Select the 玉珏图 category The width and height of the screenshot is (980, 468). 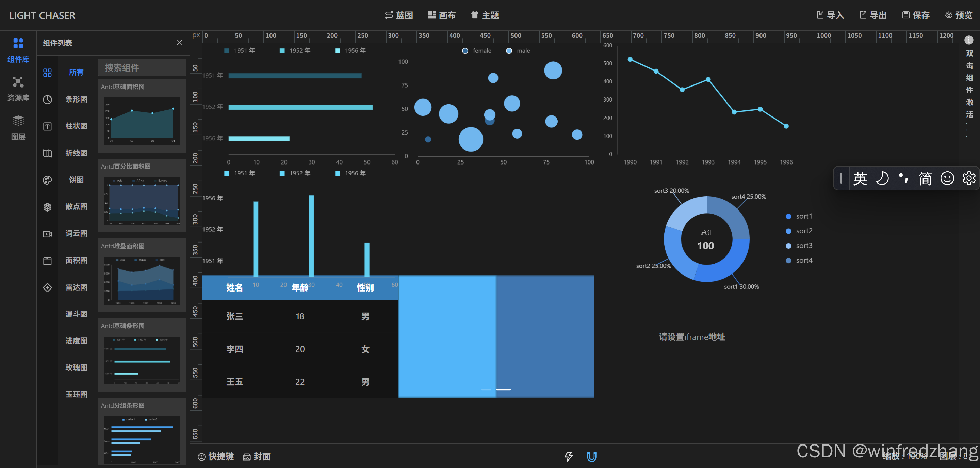(76, 395)
